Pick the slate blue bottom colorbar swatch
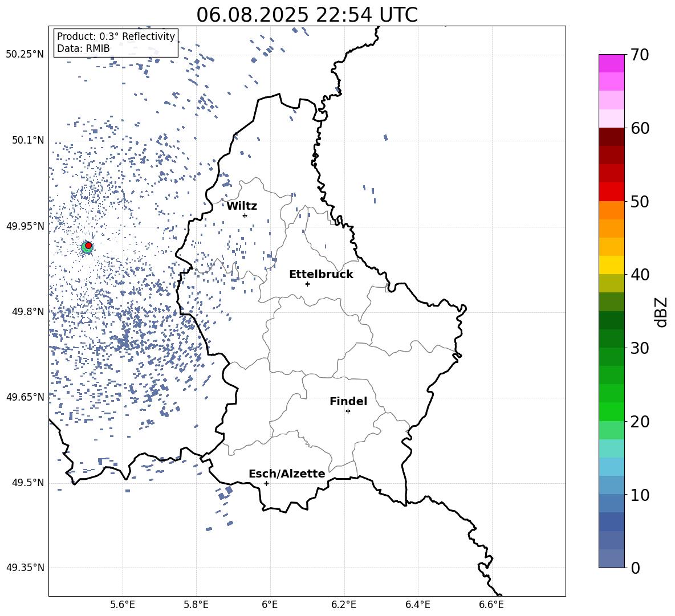 pos(612,558)
